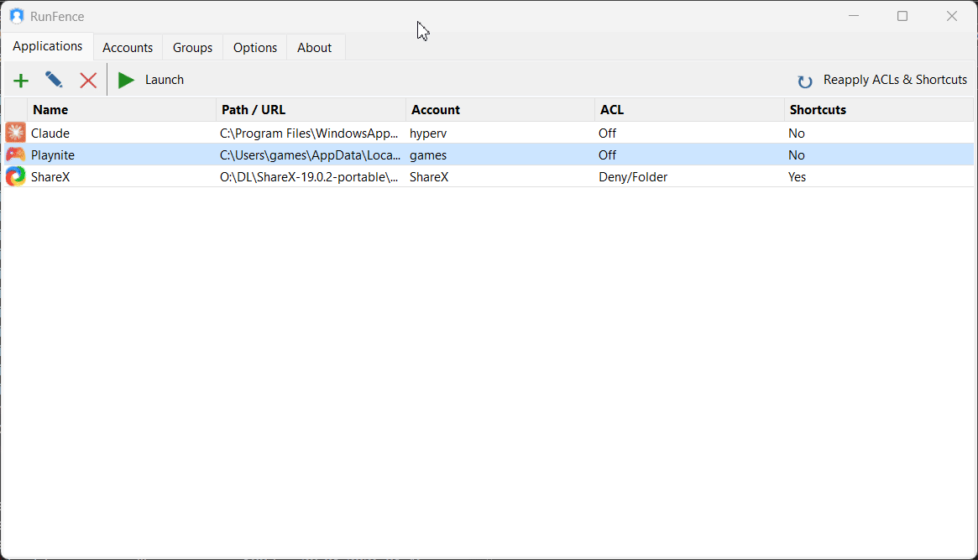Click the ACL column header
978x560 pixels.
click(x=612, y=109)
